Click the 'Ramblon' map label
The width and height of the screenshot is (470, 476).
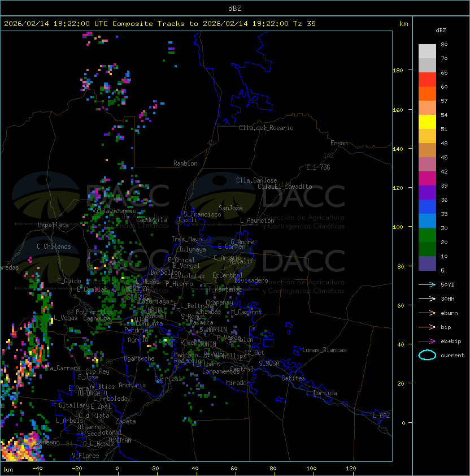pyautogui.click(x=185, y=163)
